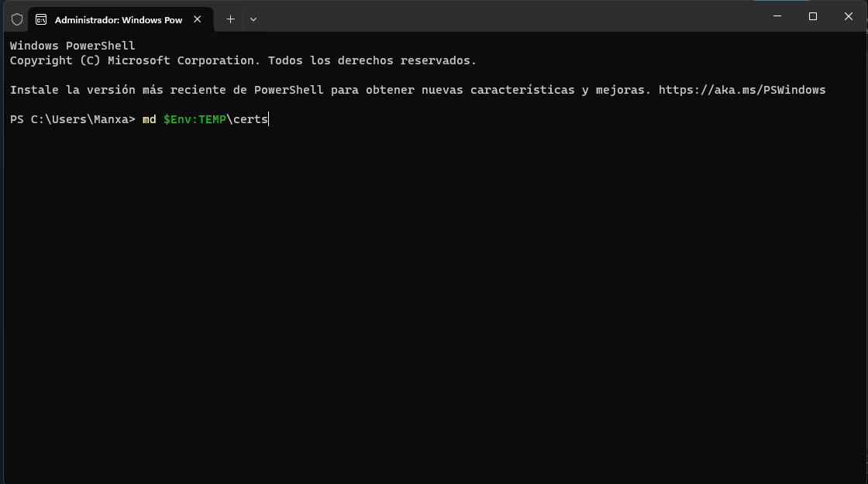Maximize the Windows Terminal window
Image resolution: width=868 pixels, height=484 pixels.
pyautogui.click(x=813, y=16)
